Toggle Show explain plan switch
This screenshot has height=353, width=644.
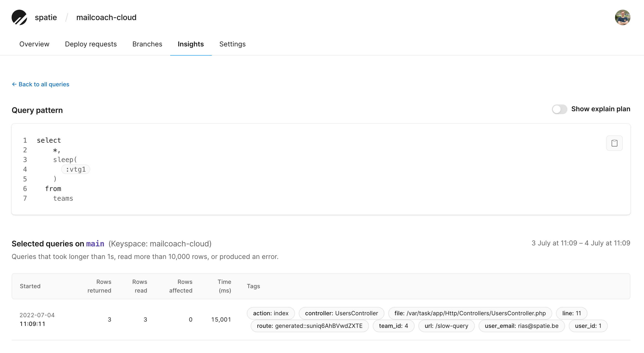point(559,109)
